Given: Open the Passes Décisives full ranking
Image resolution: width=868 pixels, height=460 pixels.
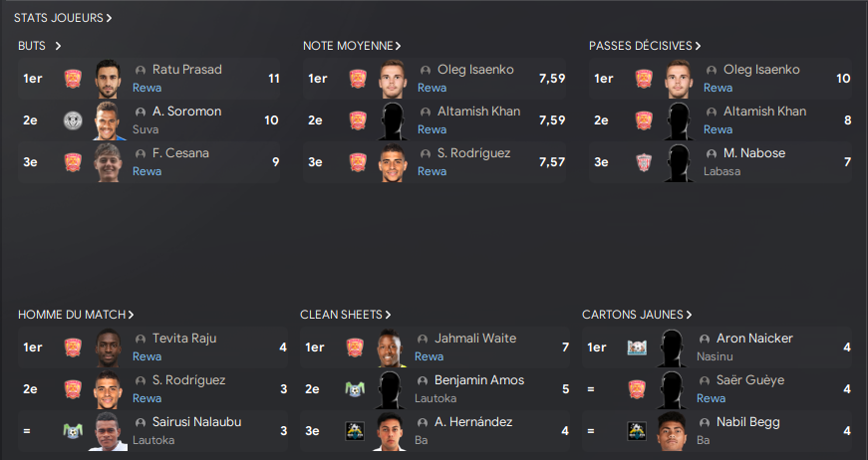Looking at the screenshot, I should [645, 46].
